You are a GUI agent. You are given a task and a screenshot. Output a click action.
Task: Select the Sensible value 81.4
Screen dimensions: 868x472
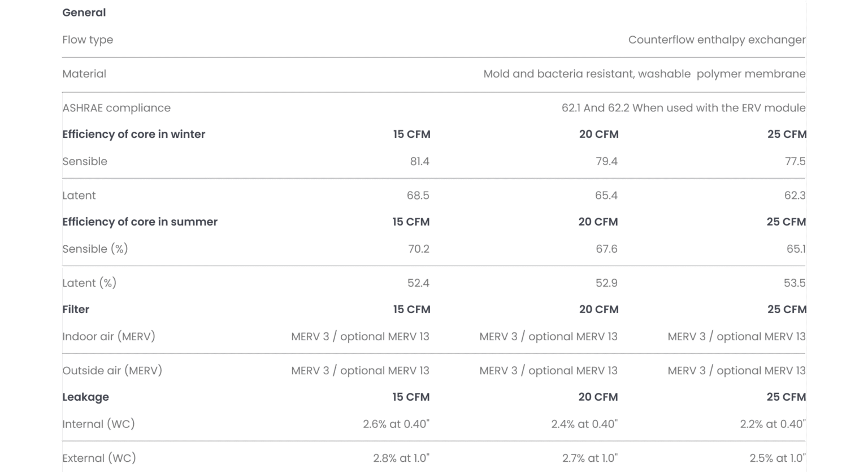pyautogui.click(x=419, y=161)
